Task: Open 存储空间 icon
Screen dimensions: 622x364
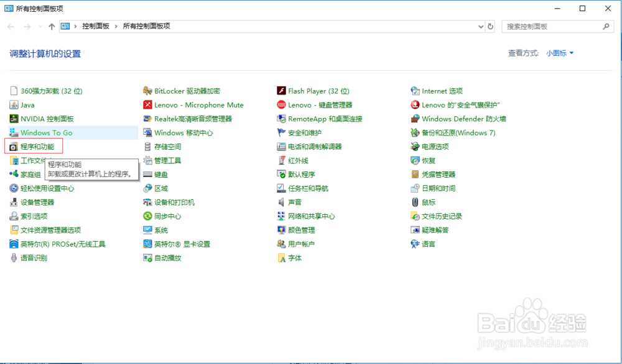Action: 147,147
